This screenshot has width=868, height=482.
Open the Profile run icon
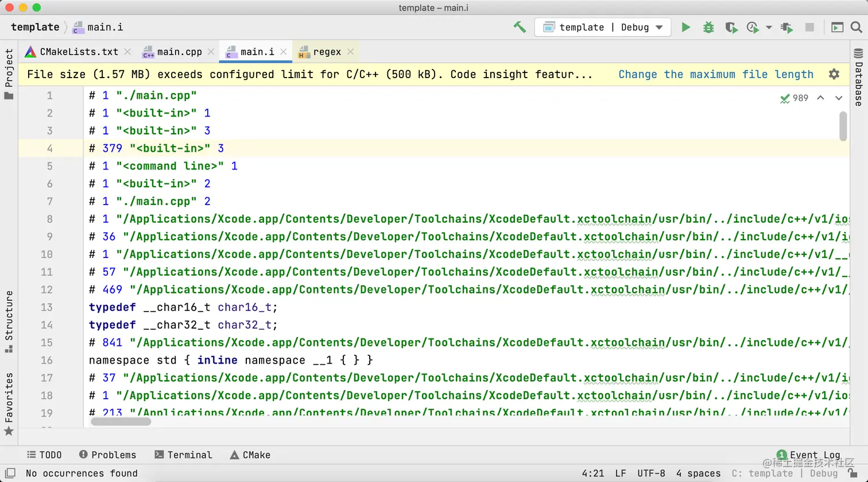pyautogui.click(x=753, y=27)
